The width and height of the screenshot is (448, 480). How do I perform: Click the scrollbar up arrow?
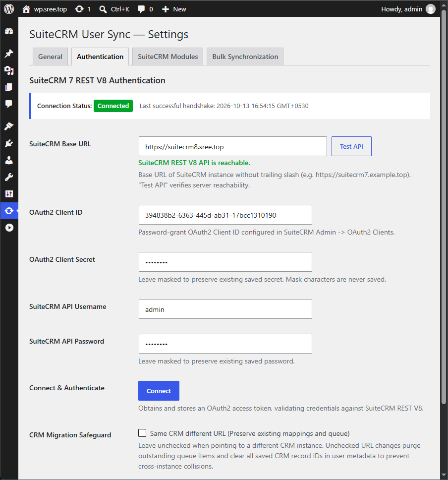point(444,4)
